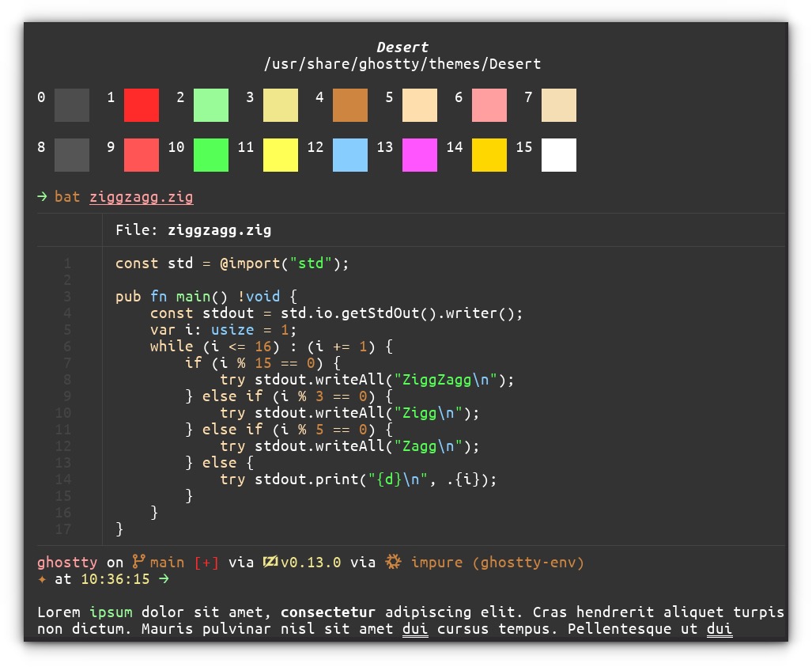Screen dimensions: 812x667
Task: Click the orange sparkle prompt symbol
Action: 42,579
